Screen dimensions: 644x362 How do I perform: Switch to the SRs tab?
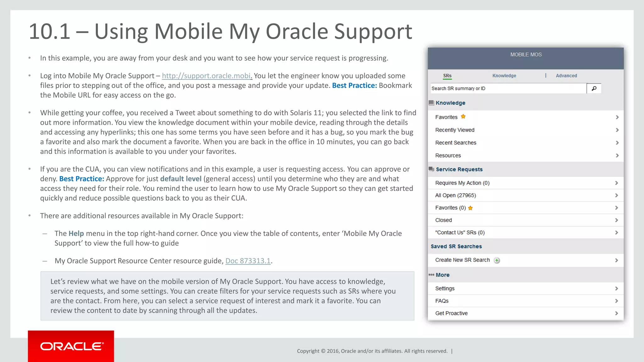(x=447, y=76)
